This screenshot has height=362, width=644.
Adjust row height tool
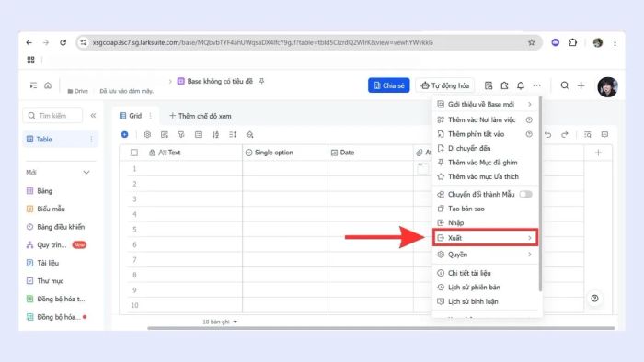point(233,134)
